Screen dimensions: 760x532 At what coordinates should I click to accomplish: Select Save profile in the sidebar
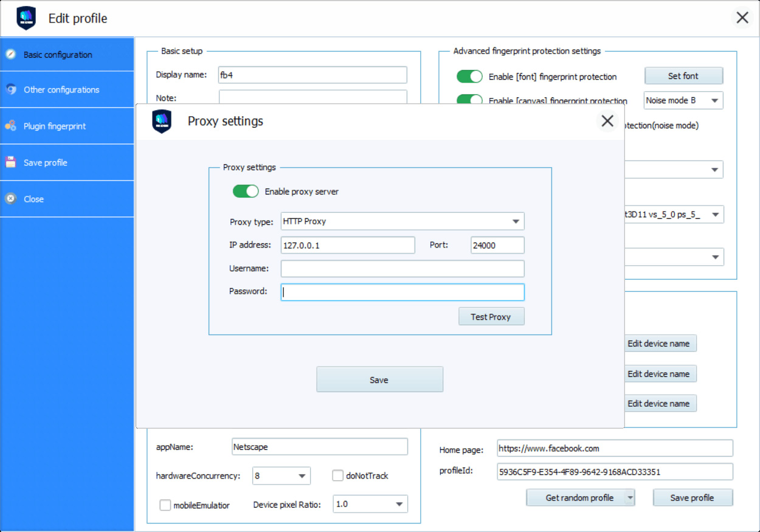(x=67, y=162)
